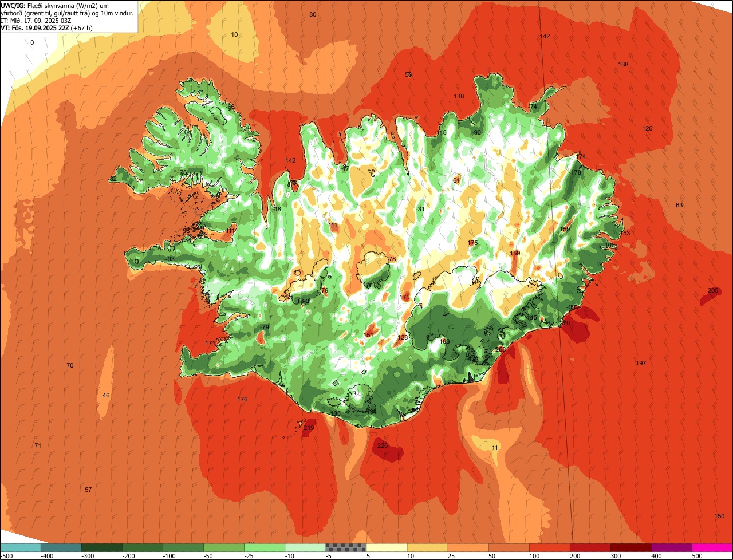Viewport: 733px width, 560px height.
Task: Click the legend swatch between -50 and -25
Action: coord(224,547)
